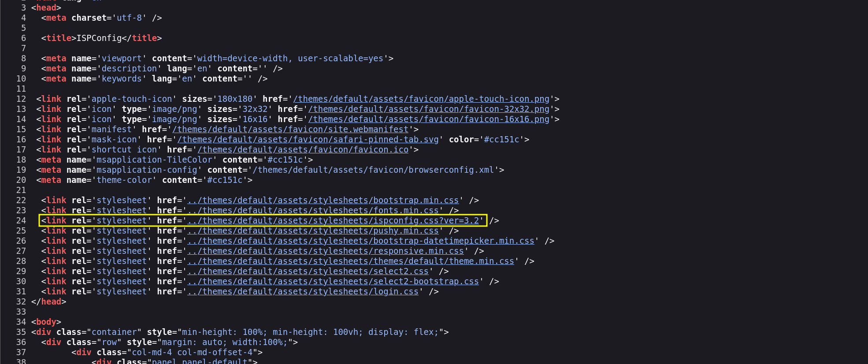This screenshot has height=364, width=868.
Task: Open the fonts.min.css stylesheet link
Action: point(313,211)
